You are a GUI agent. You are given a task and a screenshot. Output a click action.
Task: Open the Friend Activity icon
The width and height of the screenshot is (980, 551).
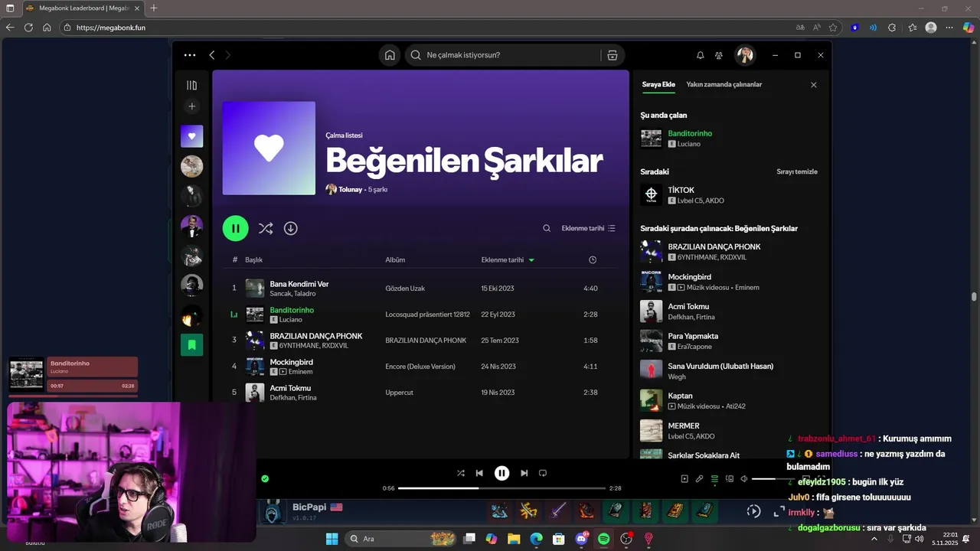click(x=719, y=55)
